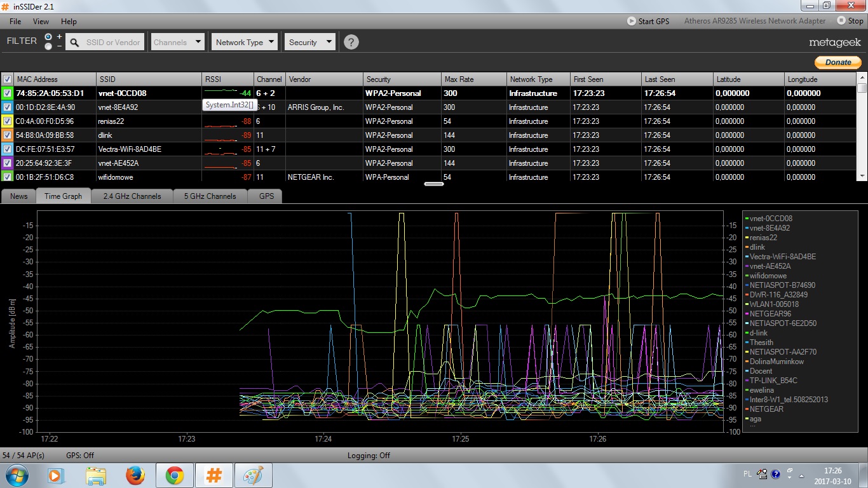Click the language bar restore icon

tap(790, 470)
